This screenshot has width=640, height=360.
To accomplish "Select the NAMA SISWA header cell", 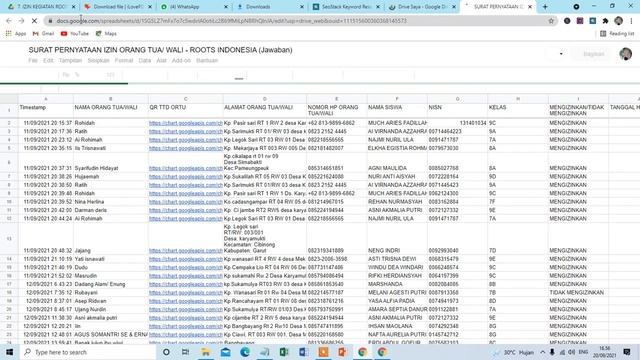I will coord(397,110).
